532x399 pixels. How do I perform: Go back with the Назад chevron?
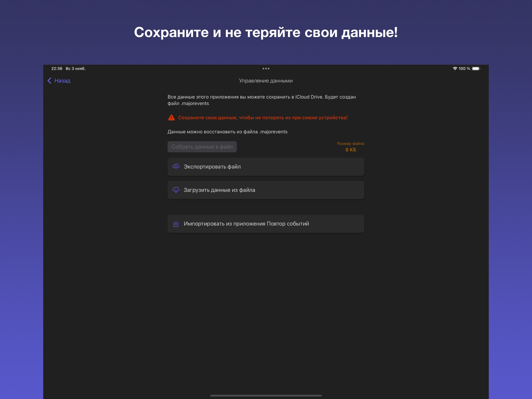point(49,81)
